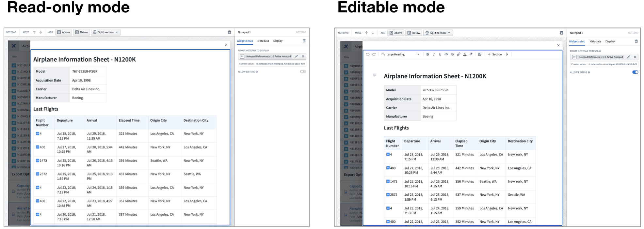Insert a new Section in the editor
The width and height of the screenshot is (644, 229).
tap(495, 54)
